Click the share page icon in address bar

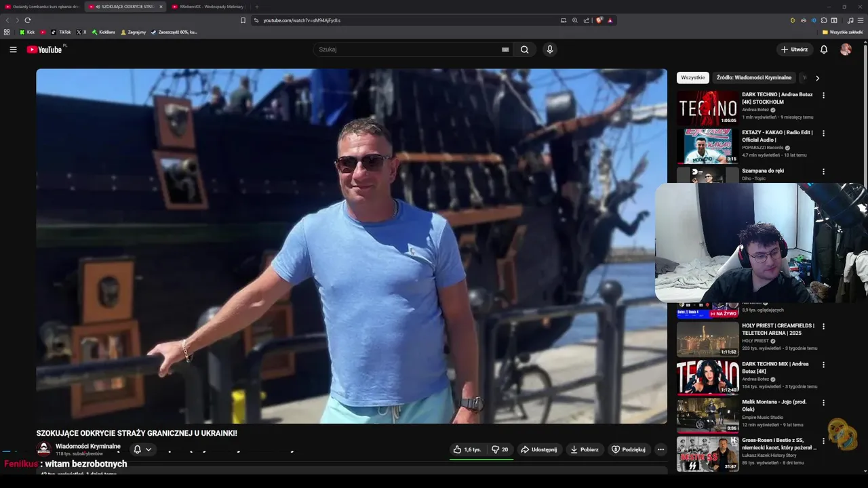(586, 20)
